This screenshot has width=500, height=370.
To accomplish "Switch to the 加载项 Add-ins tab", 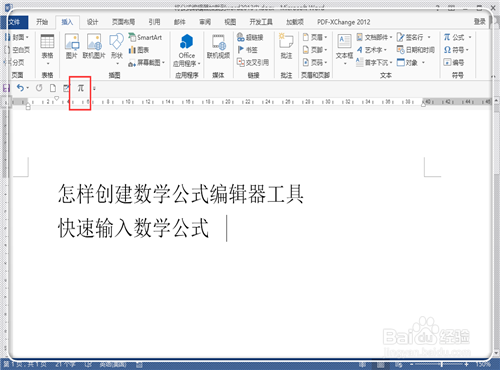I will (x=295, y=22).
